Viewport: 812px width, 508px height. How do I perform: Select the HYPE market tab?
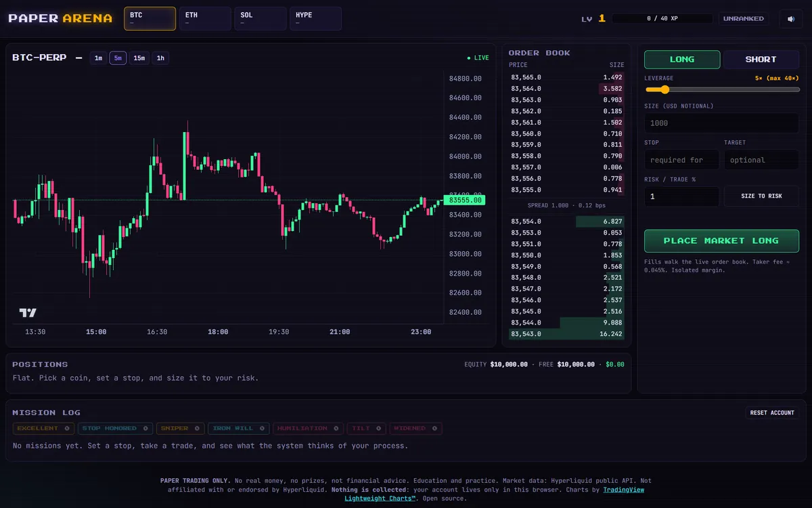[x=315, y=18]
